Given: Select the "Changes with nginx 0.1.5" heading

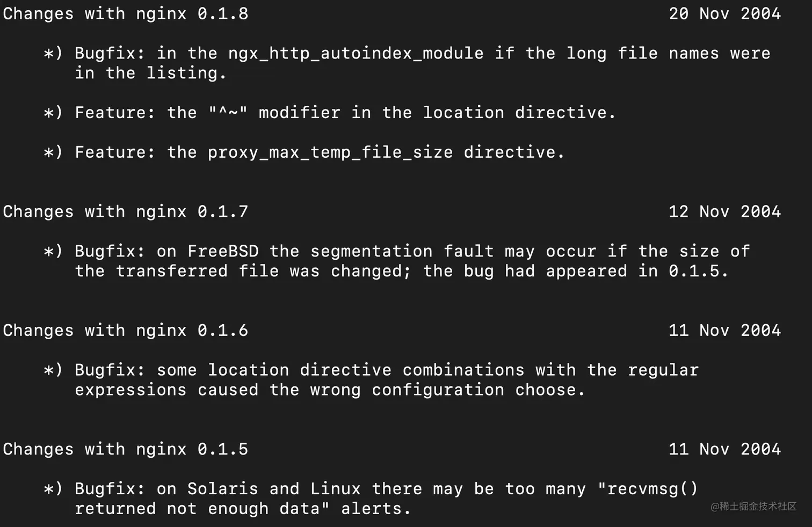Looking at the screenshot, I should coord(126,449).
